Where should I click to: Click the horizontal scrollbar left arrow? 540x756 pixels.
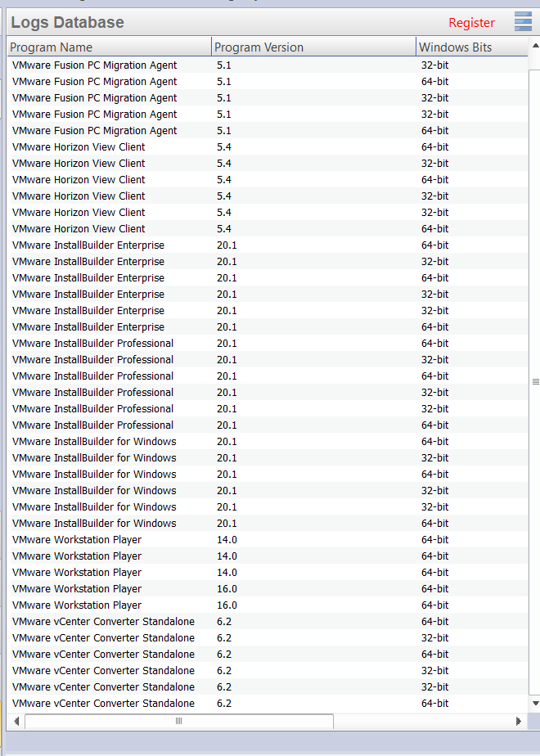pyautogui.click(x=16, y=722)
